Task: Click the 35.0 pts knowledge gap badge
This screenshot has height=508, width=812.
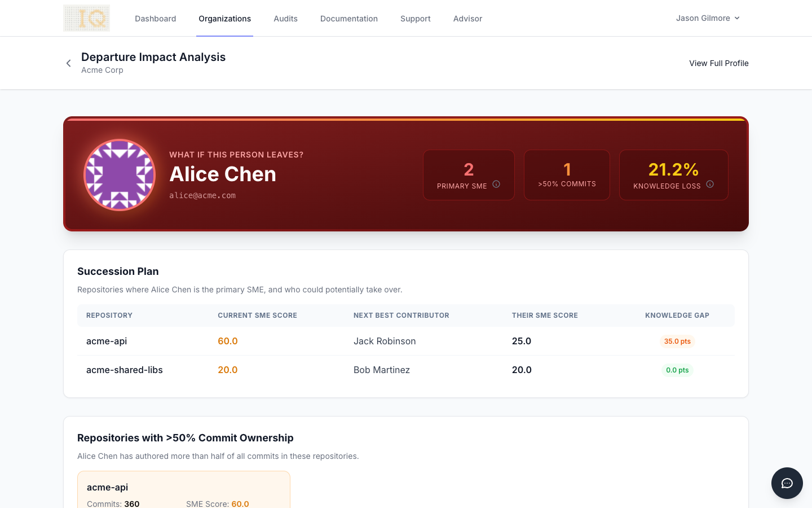Action: [x=677, y=341]
